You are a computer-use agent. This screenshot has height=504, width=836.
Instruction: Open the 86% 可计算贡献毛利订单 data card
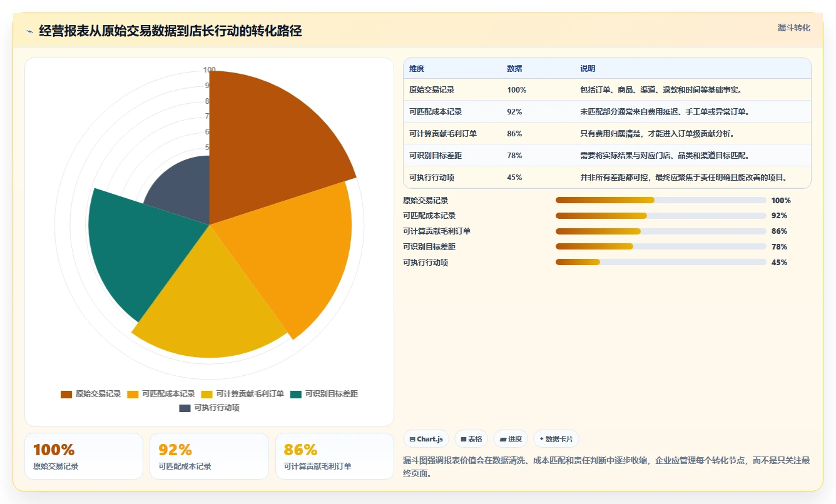click(x=335, y=456)
